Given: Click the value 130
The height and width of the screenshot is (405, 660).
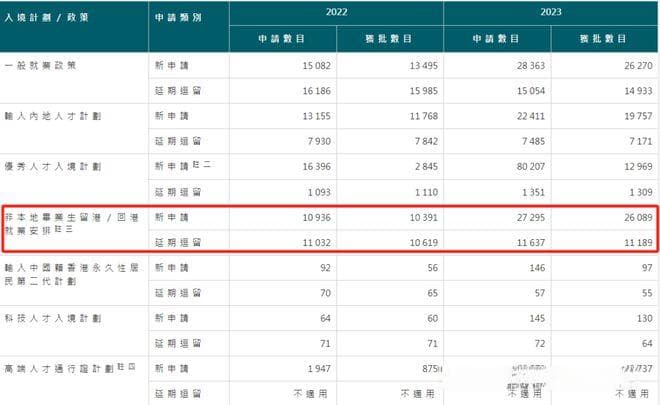Looking at the screenshot, I should [644, 318].
